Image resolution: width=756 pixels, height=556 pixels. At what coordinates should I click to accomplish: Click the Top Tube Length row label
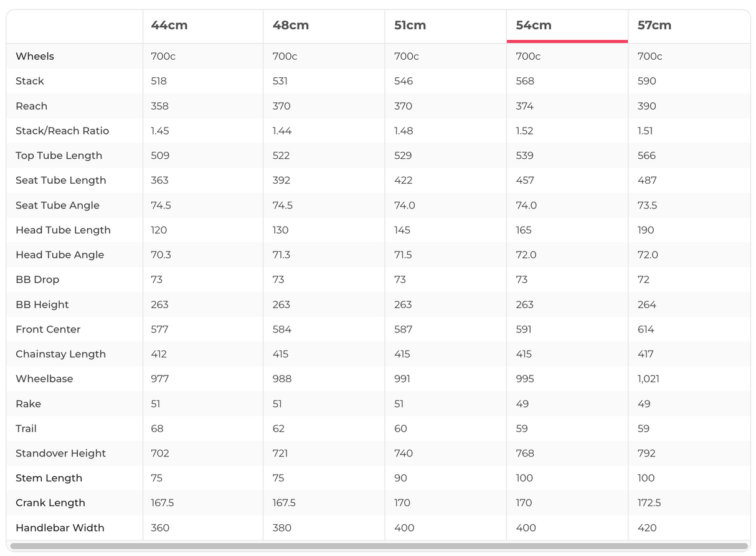click(x=59, y=156)
